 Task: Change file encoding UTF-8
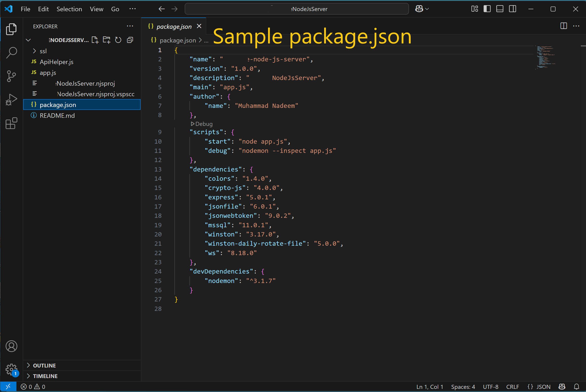[490, 387]
